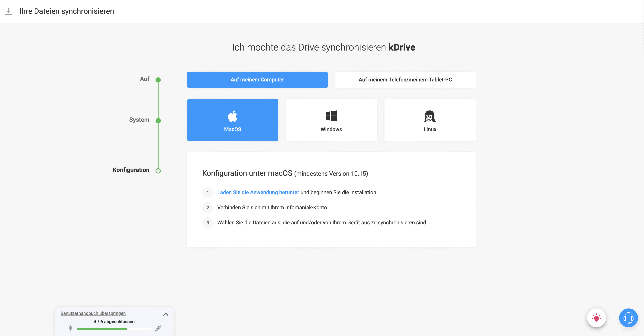The height and width of the screenshot is (336, 644).
Task: Click the Konfiguration step marker circle
Action: click(x=158, y=171)
